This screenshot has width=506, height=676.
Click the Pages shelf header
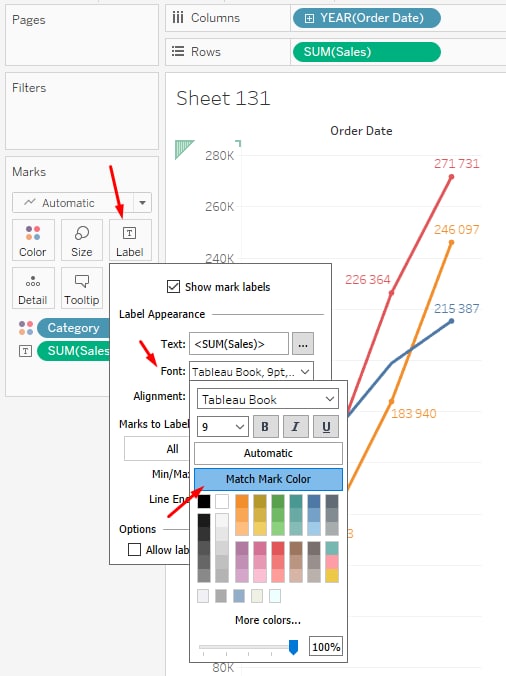click(x=28, y=20)
